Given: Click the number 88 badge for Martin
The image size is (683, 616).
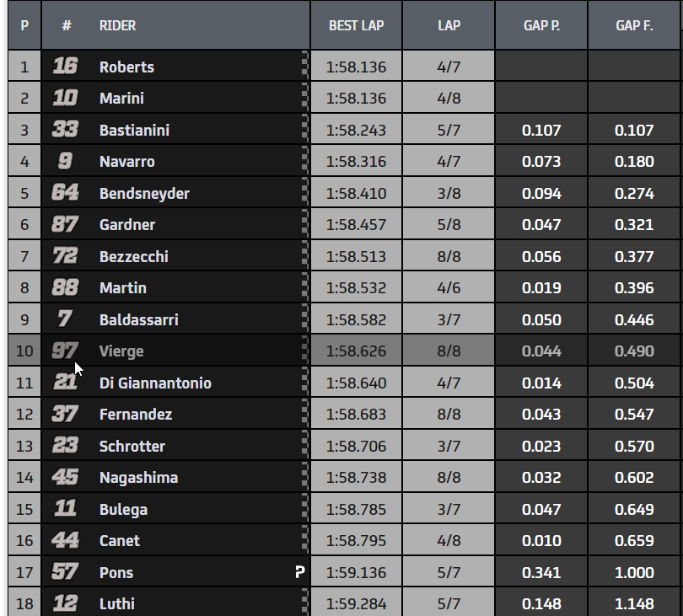Looking at the screenshot, I should tap(65, 288).
